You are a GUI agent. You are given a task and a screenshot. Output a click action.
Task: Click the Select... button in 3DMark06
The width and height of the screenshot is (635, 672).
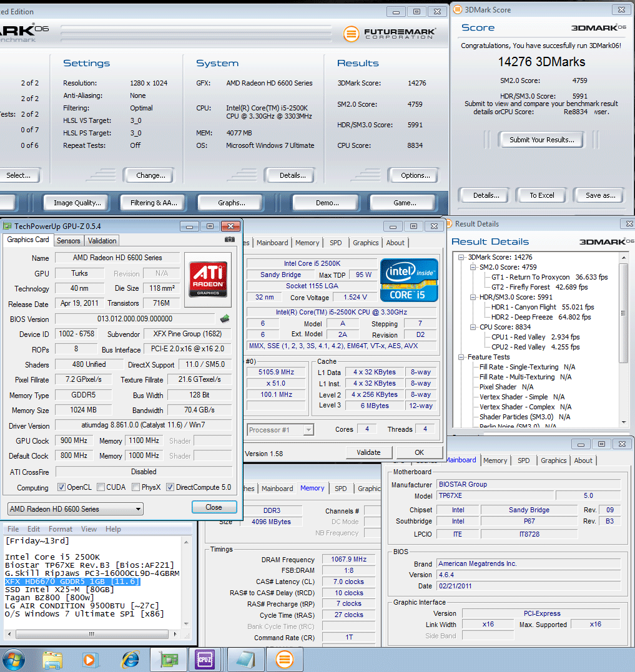(x=19, y=175)
